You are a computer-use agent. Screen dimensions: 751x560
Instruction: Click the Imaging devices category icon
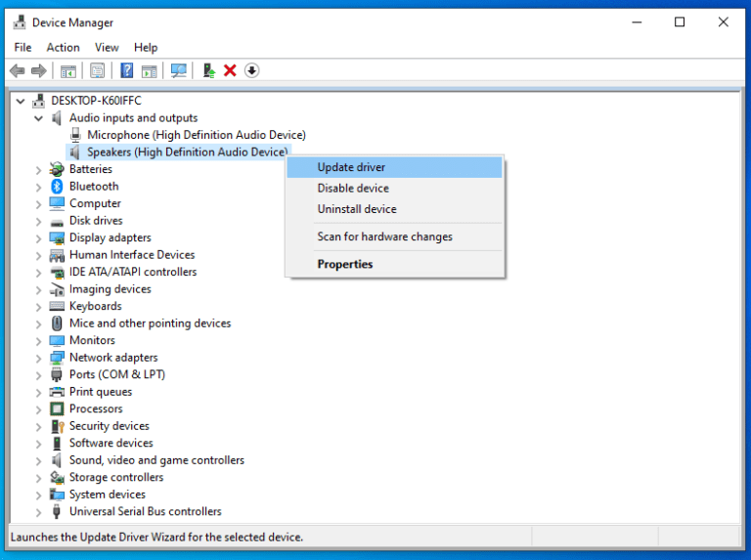pyautogui.click(x=57, y=289)
